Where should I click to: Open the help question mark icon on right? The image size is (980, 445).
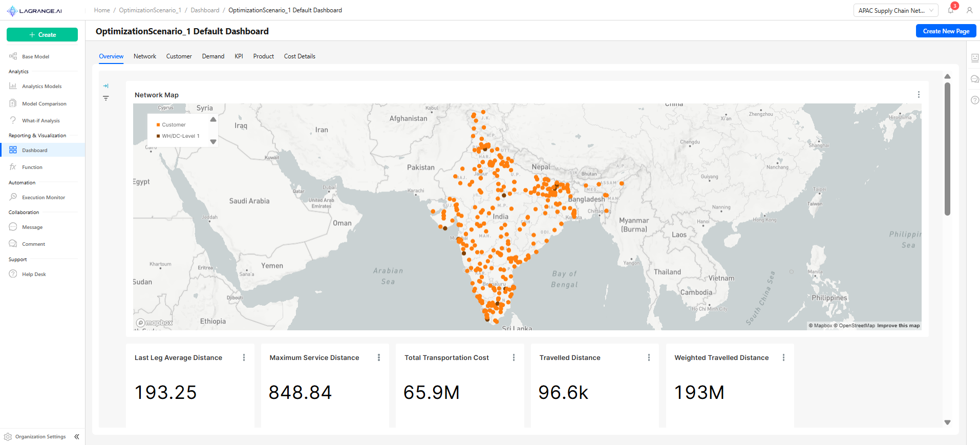tap(974, 100)
